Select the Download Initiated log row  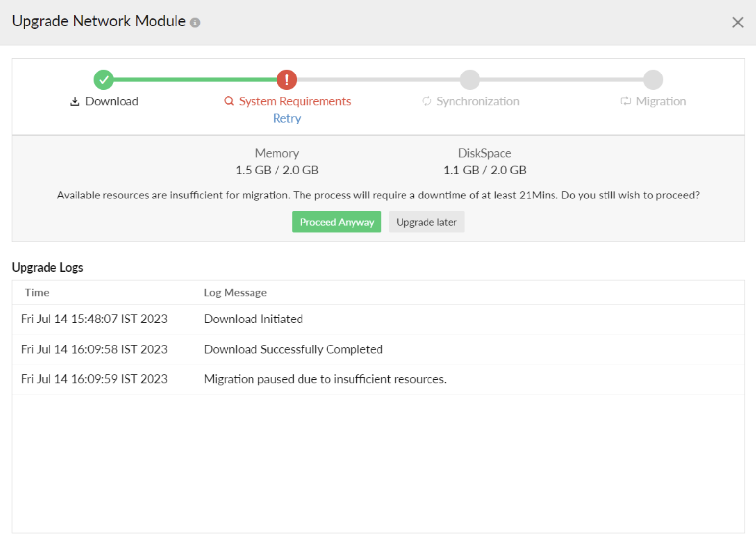pyautogui.click(x=253, y=319)
